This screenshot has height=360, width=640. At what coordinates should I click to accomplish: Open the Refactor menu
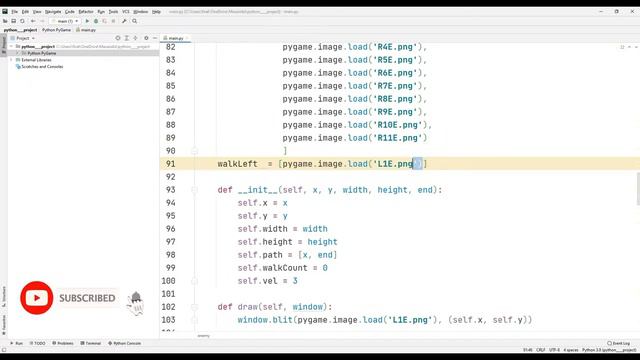pyautogui.click(x=86, y=12)
